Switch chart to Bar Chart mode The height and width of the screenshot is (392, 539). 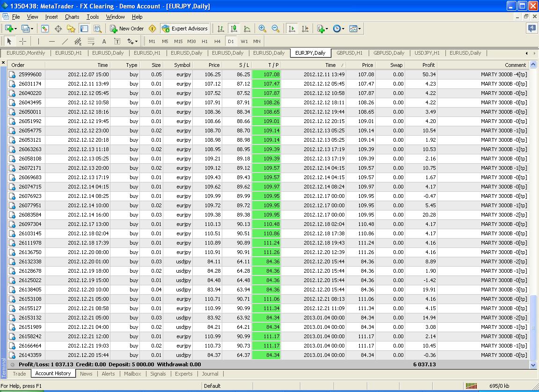[221, 29]
